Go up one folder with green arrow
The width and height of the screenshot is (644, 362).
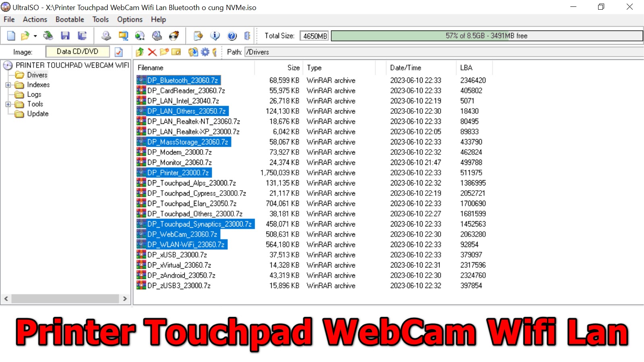[x=140, y=52]
